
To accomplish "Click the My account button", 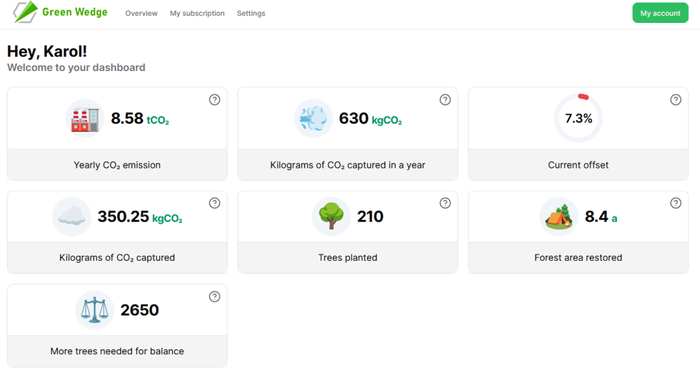I will pos(660,13).
